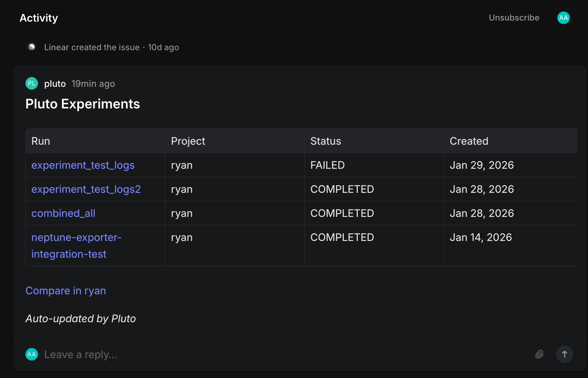Click the pluto author name
Screen dimensions: 588x378
coord(55,84)
